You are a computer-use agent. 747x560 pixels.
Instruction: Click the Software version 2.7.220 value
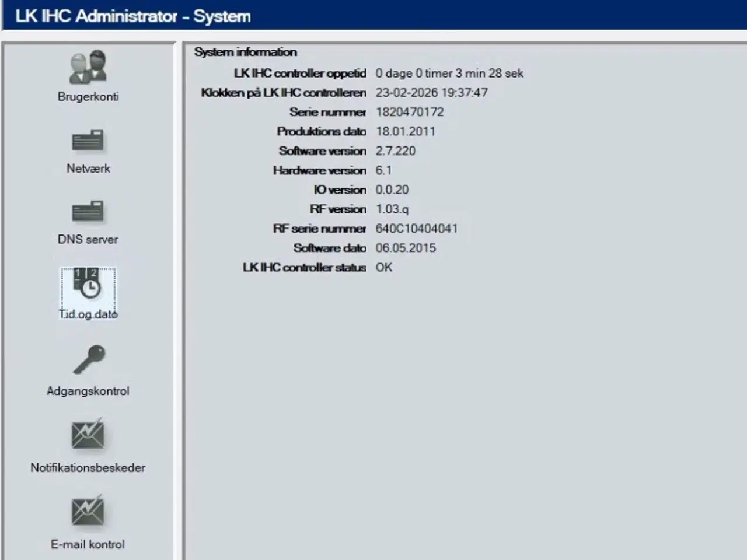395,151
